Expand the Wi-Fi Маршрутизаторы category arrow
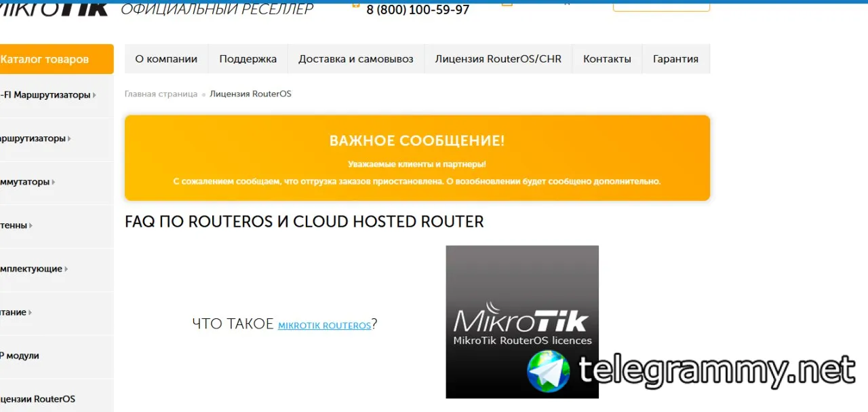This screenshot has height=412, width=868. [94, 95]
